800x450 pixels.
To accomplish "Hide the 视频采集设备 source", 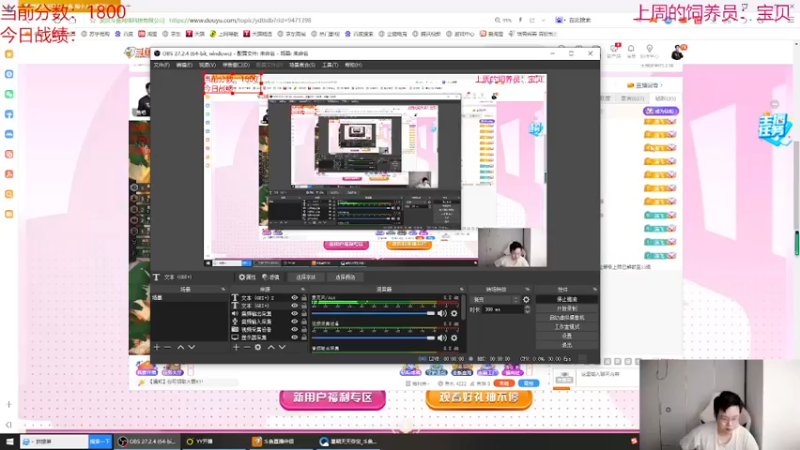I will pyautogui.click(x=294, y=330).
